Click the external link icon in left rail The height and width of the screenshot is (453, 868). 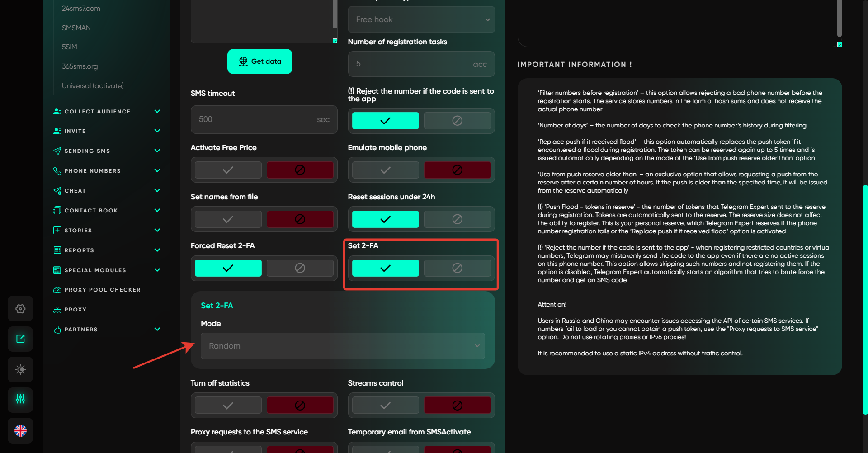20,339
